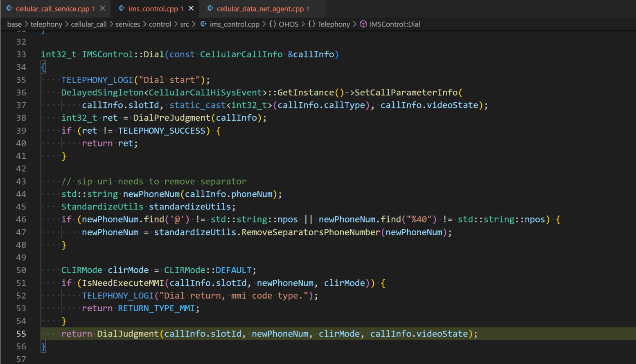Click 'DialPreJudgment' on line 38
The width and height of the screenshot is (636, 364).
point(172,118)
